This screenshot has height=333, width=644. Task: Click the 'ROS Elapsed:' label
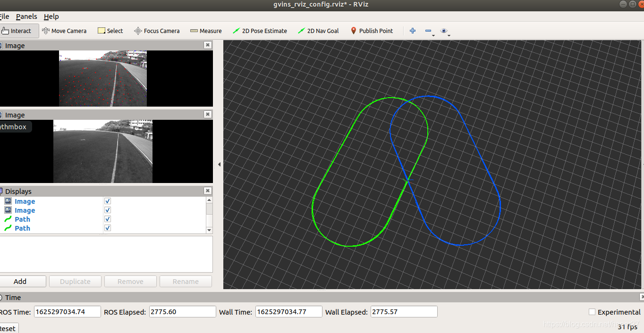125,312
